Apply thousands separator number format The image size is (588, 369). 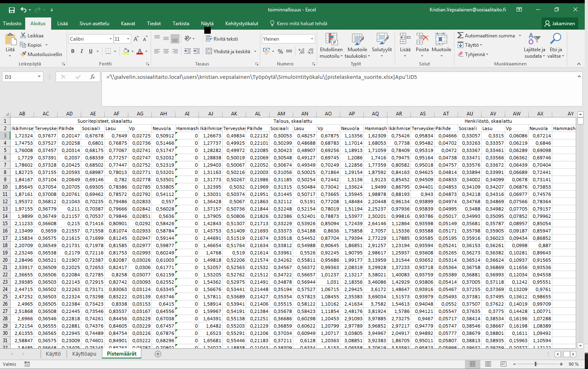click(289, 51)
